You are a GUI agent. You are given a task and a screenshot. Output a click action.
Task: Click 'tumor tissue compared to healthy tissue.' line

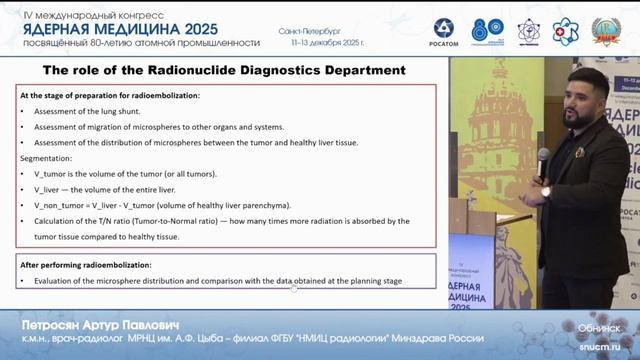[107, 237]
